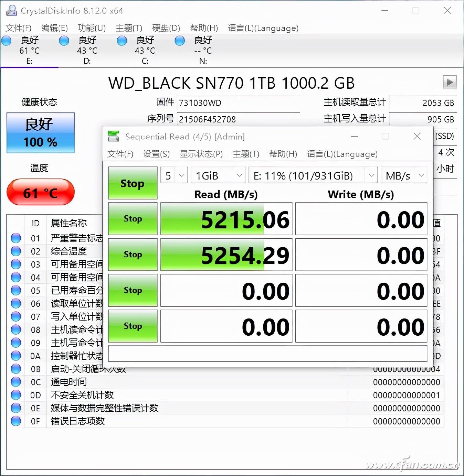Open 帮助(H) menu in CrystalDiskInfo
This screenshot has height=476, width=464.
[204, 28]
